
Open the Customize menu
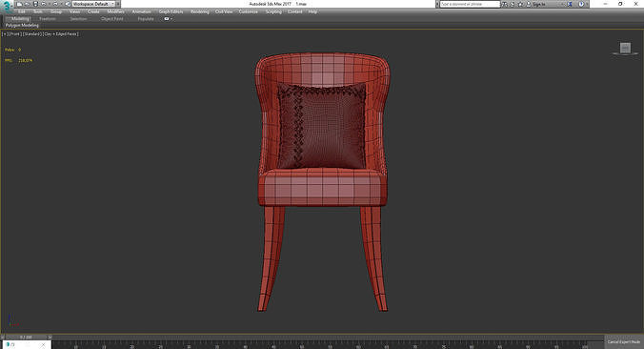[249, 11]
